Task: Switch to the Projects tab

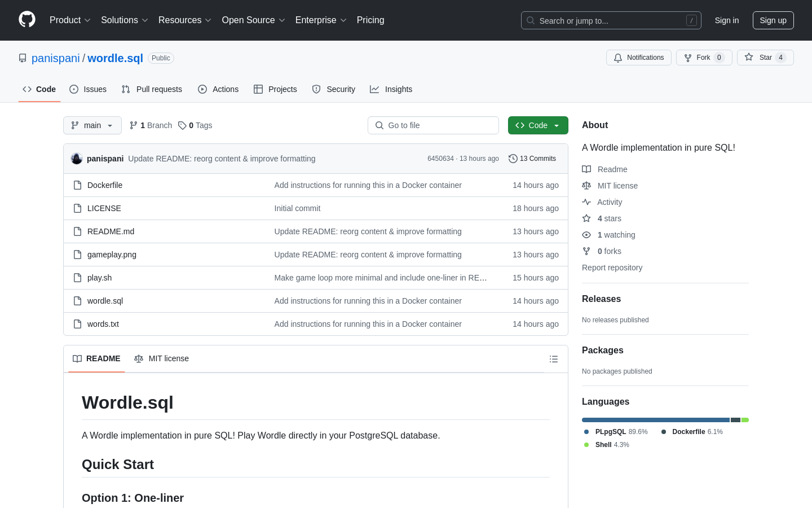Action: tap(275, 89)
